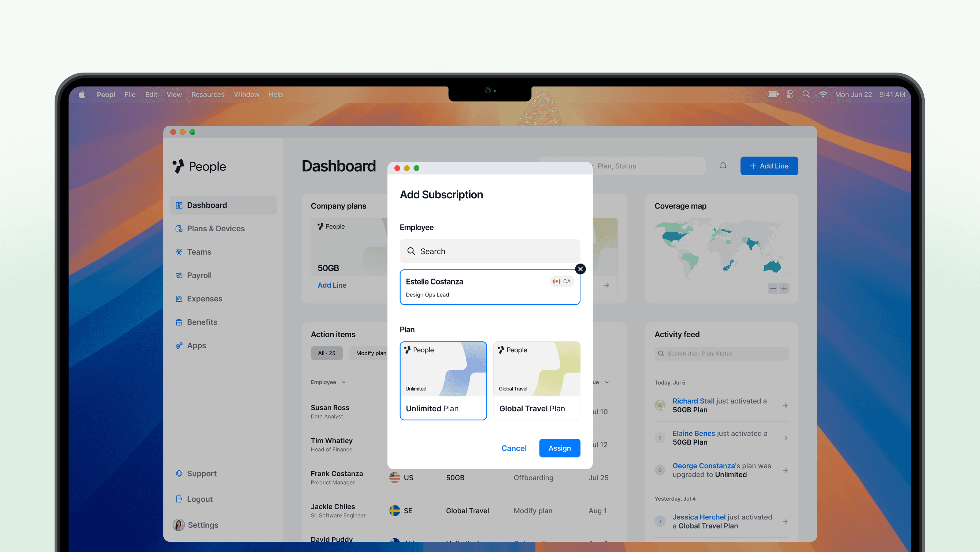This screenshot has height=552, width=980.
Task: Click the CA Canada flag badge
Action: pos(561,281)
